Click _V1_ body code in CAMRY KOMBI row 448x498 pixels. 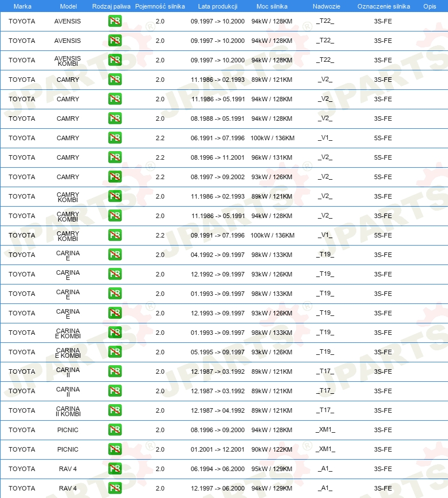point(325,235)
